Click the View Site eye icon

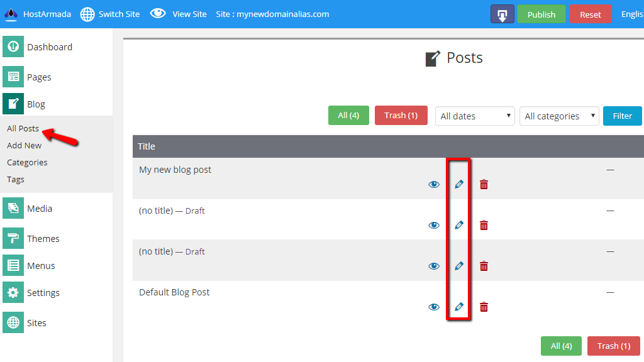coord(158,14)
